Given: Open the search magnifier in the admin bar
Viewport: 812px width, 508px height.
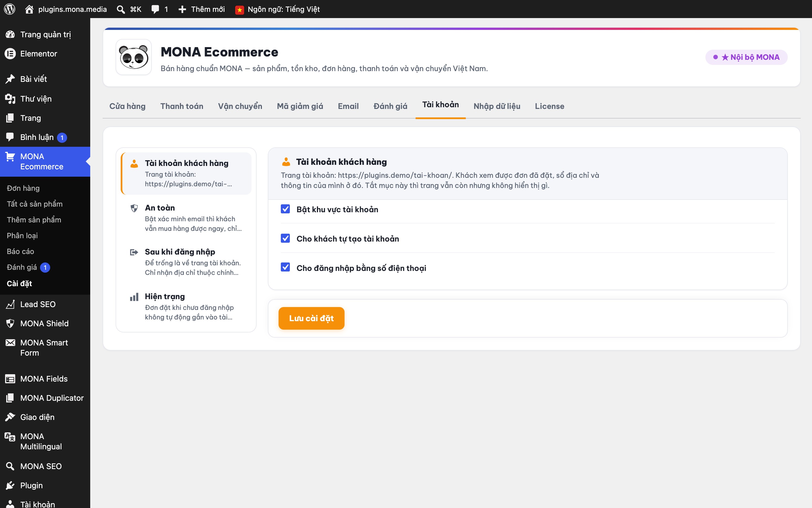Looking at the screenshot, I should tap(121, 9).
